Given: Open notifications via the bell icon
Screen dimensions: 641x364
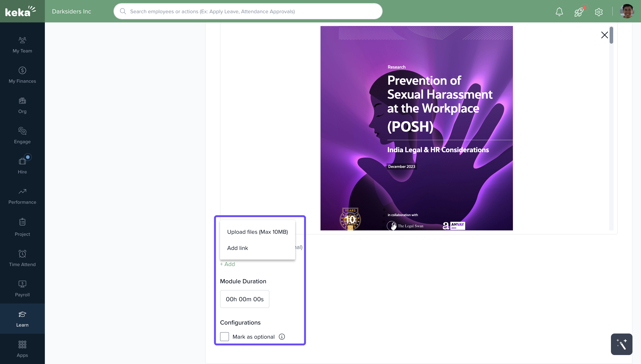Looking at the screenshot, I should (x=559, y=11).
